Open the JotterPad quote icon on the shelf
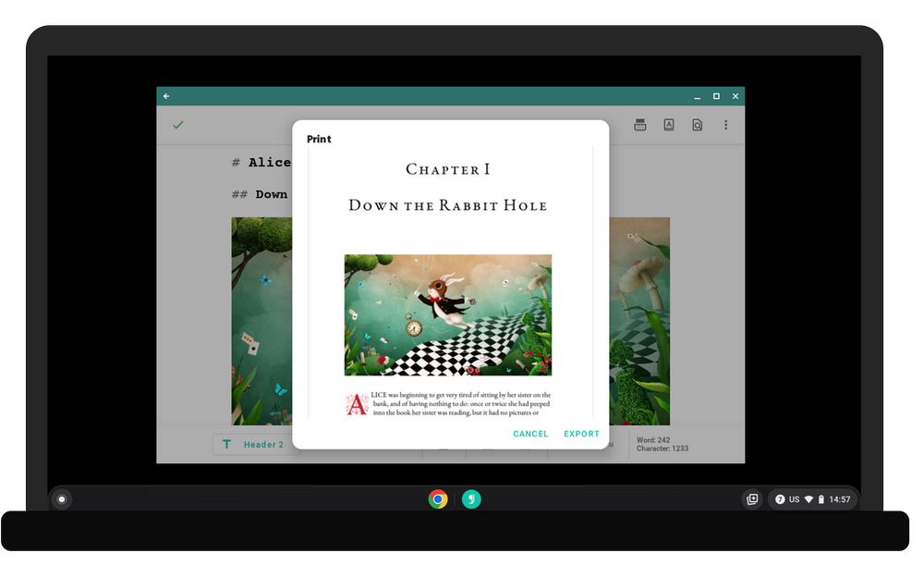 pos(471,499)
